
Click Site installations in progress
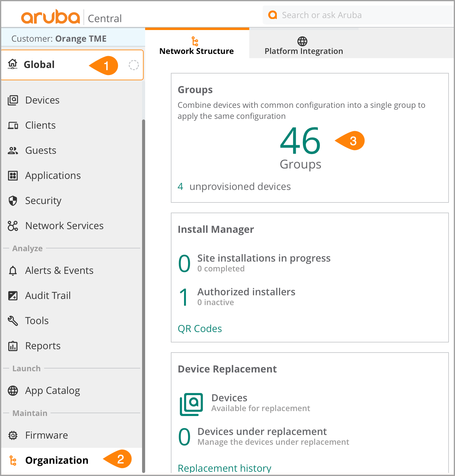coord(264,258)
